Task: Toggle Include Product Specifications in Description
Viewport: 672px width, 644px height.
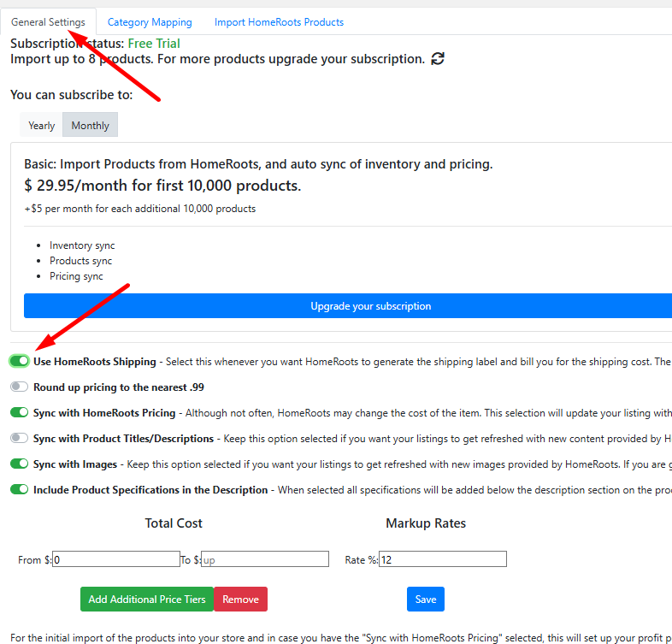Action: point(20,489)
